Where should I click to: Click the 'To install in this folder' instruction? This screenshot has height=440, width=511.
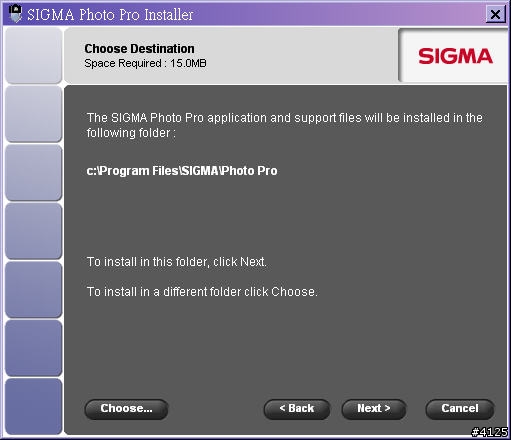[177, 262]
